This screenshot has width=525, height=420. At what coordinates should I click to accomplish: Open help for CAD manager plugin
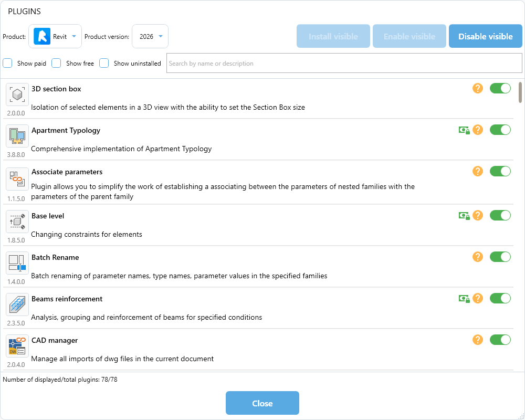(477, 340)
